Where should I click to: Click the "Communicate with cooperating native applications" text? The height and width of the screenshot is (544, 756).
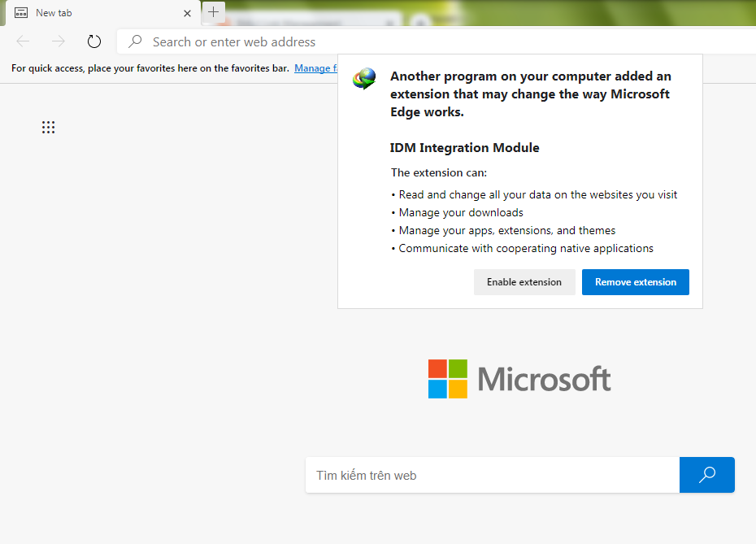(x=526, y=248)
